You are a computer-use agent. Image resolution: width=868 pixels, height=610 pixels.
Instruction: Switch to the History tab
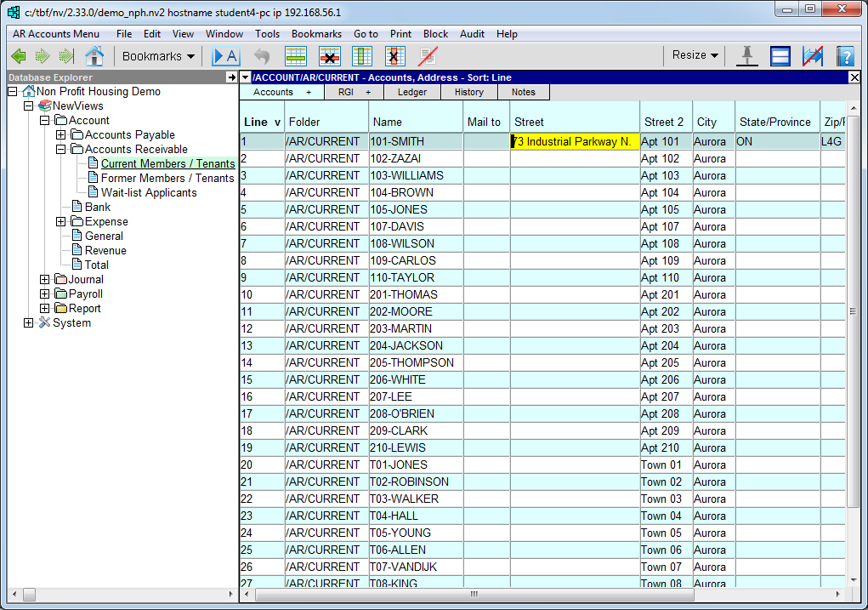pyautogui.click(x=468, y=92)
